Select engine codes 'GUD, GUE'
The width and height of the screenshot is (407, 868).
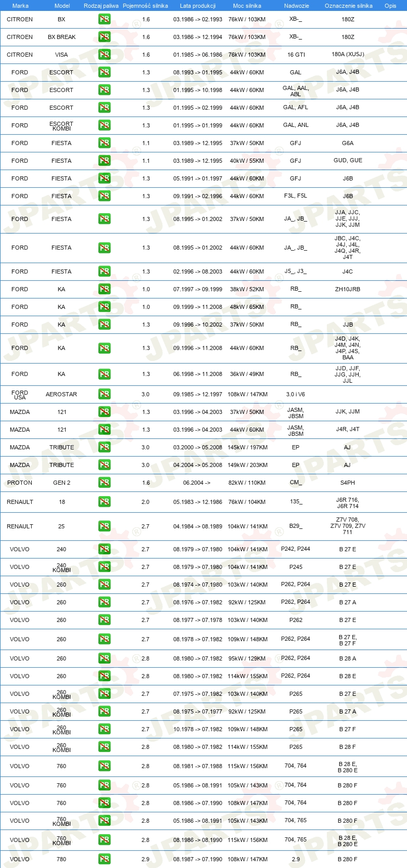click(x=348, y=160)
